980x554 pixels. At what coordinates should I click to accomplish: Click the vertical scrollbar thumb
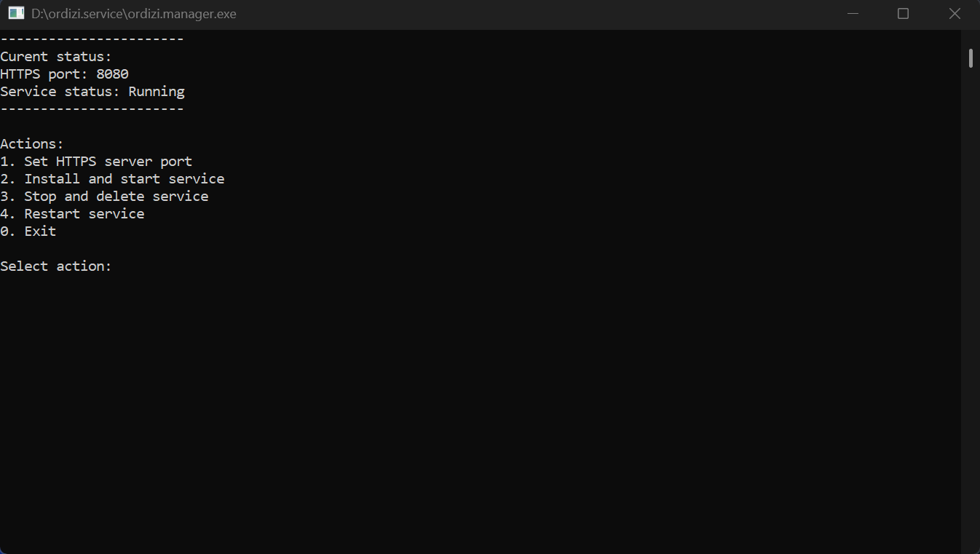click(x=971, y=58)
